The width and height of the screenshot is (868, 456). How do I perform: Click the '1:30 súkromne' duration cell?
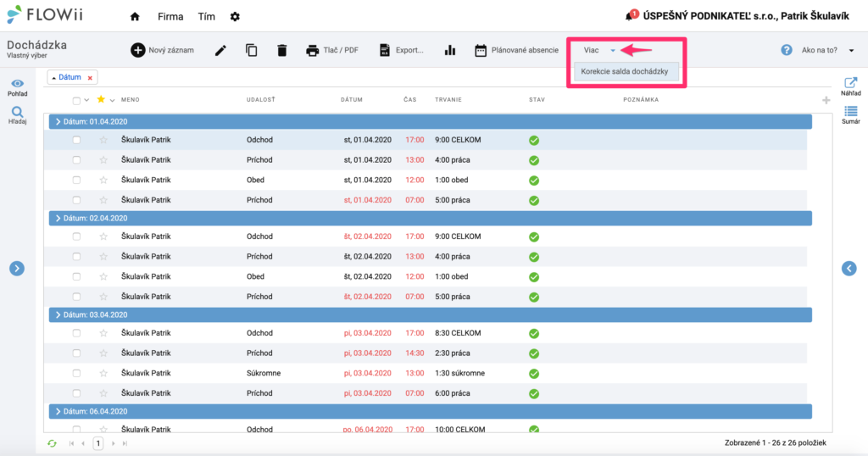pos(460,373)
